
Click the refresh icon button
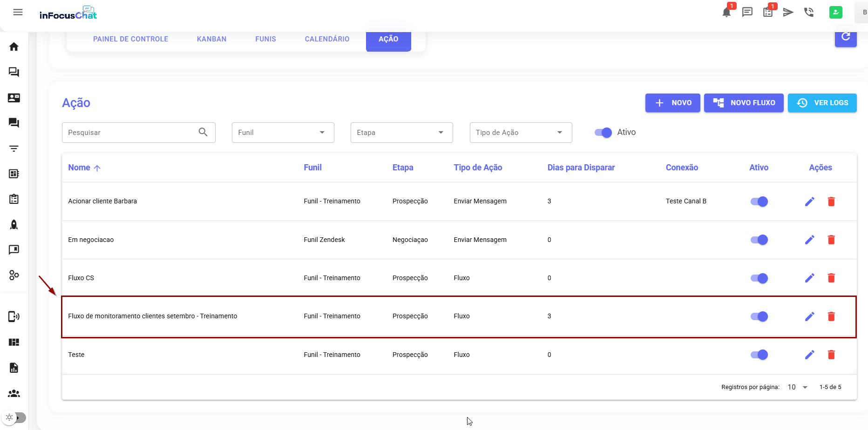845,37
